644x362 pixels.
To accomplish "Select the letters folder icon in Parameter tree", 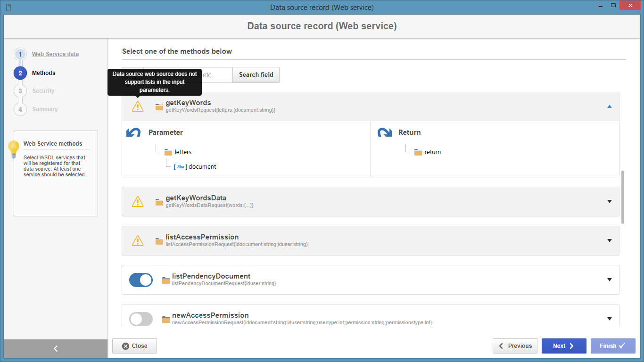I will [x=168, y=152].
